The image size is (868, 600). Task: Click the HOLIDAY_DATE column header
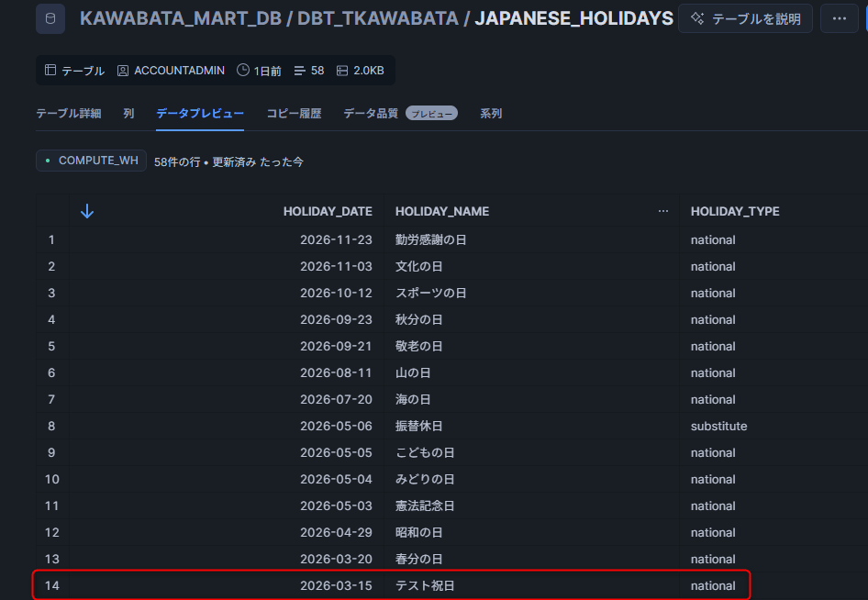click(328, 211)
